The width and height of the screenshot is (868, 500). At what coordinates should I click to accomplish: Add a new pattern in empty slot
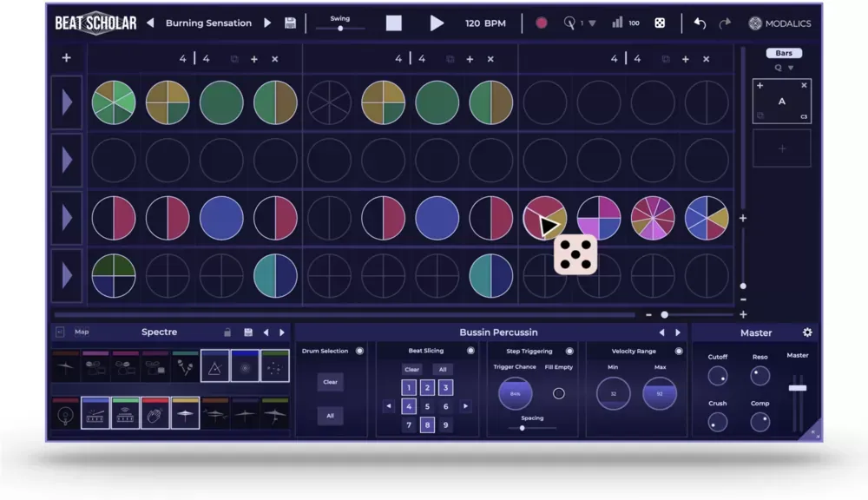(x=782, y=148)
